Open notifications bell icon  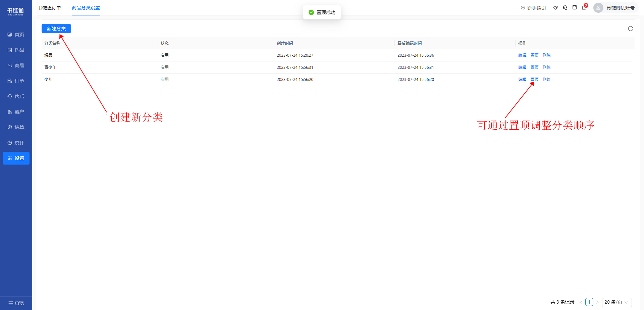pos(584,8)
